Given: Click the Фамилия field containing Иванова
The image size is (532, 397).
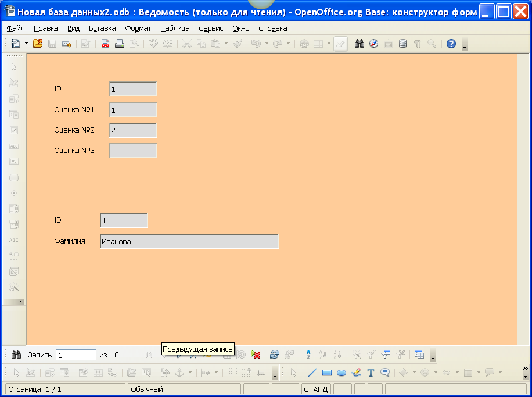Looking at the screenshot, I should tap(189, 241).
